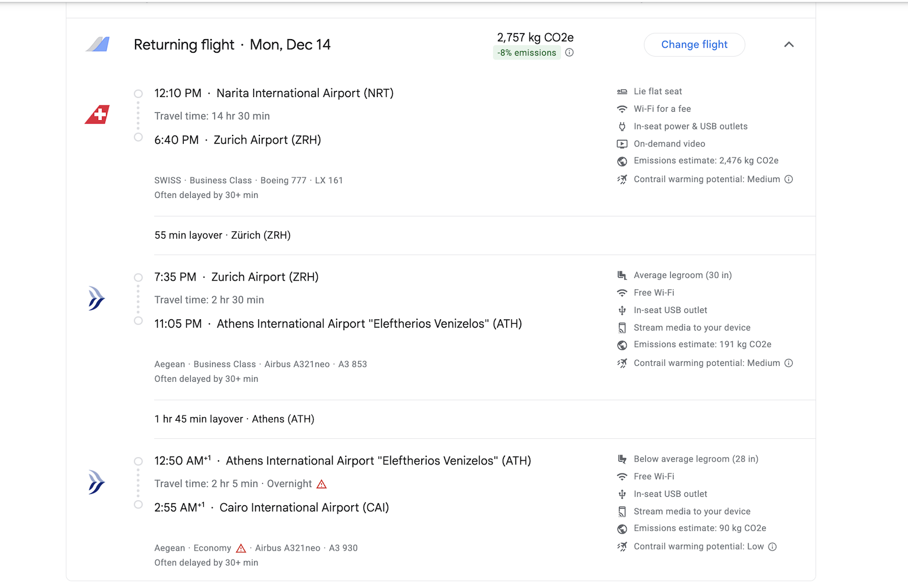The width and height of the screenshot is (908, 588).
Task: Collapse the returning flight details chevron
Action: point(789,45)
